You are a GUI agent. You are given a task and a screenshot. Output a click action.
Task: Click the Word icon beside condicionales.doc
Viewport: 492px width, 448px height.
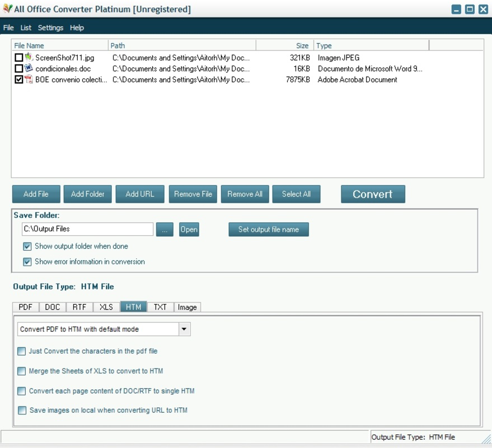click(x=29, y=68)
